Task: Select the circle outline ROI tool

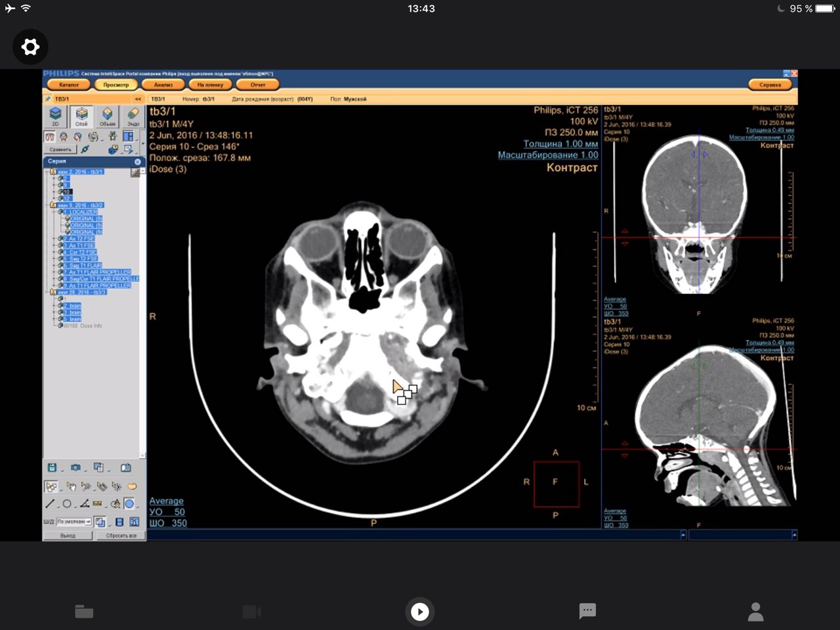Action: pyautogui.click(x=67, y=503)
